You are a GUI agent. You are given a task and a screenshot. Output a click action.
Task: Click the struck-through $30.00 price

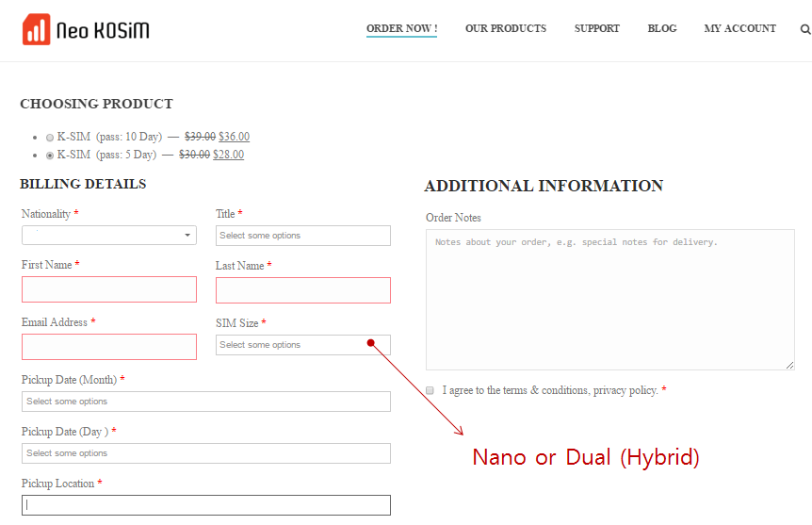pos(194,155)
